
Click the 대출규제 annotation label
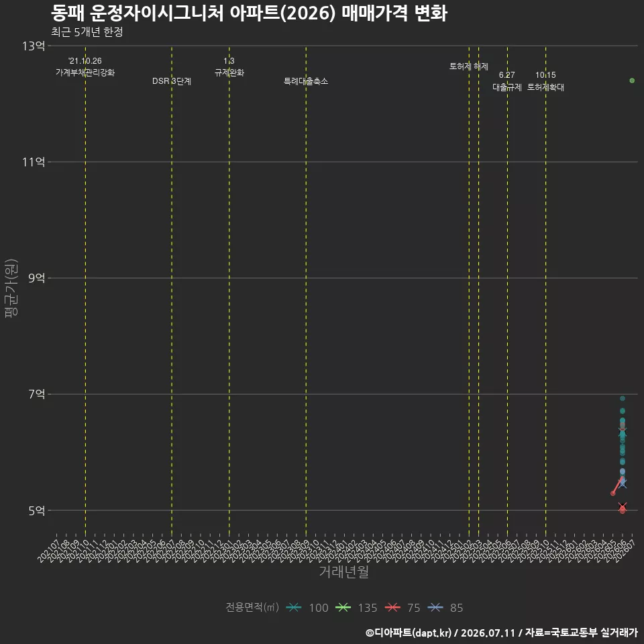pyautogui.click(x=507, y=87)
